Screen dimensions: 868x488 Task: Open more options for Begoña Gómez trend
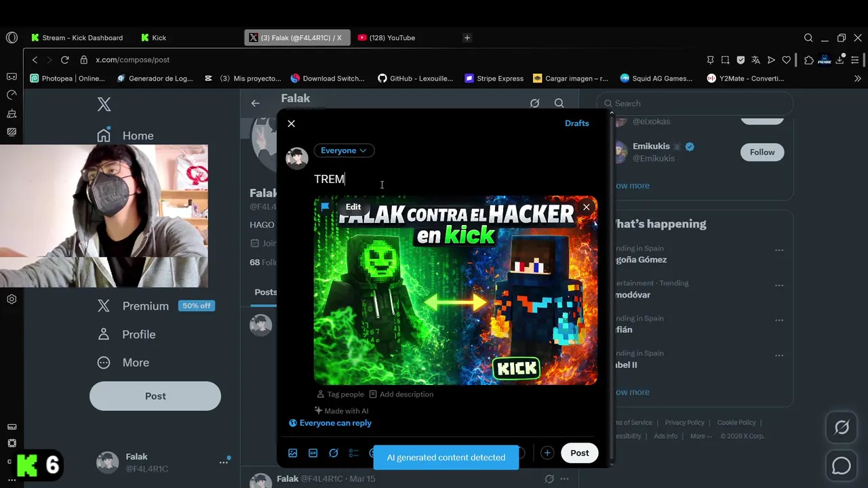click(x=779, y=250)
